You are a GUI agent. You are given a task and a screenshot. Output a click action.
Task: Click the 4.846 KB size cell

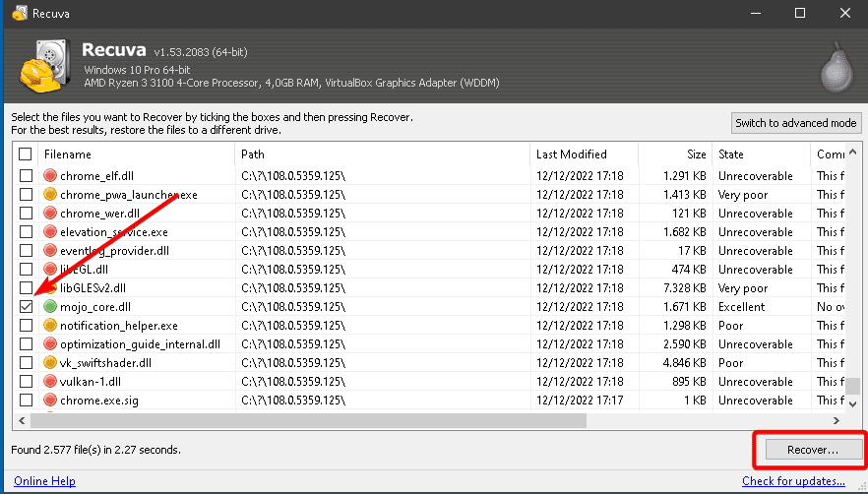(x=684, y=363)
